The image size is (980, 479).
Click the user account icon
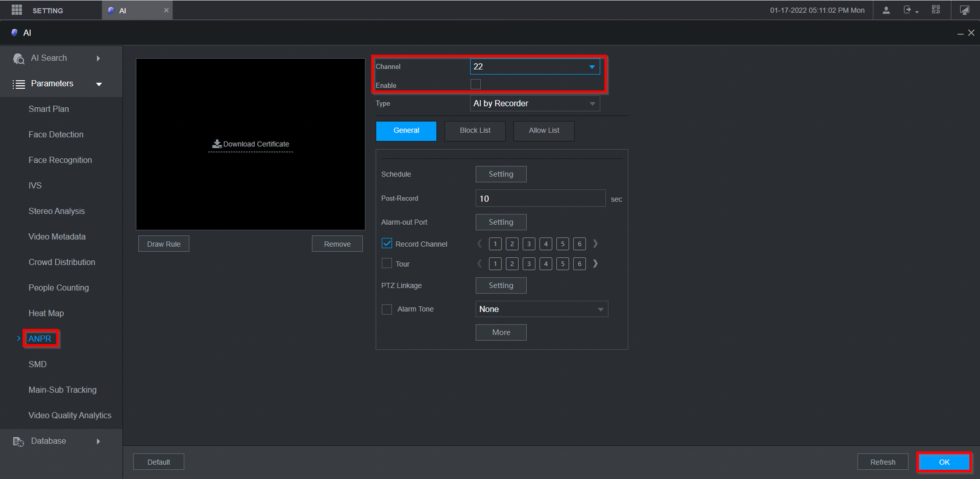[x=886, y=10]
